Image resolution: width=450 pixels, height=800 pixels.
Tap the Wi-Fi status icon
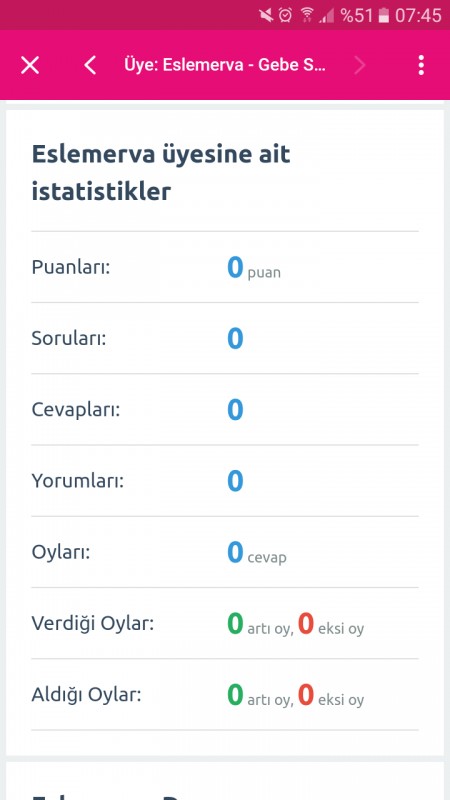tap(307, 15)
